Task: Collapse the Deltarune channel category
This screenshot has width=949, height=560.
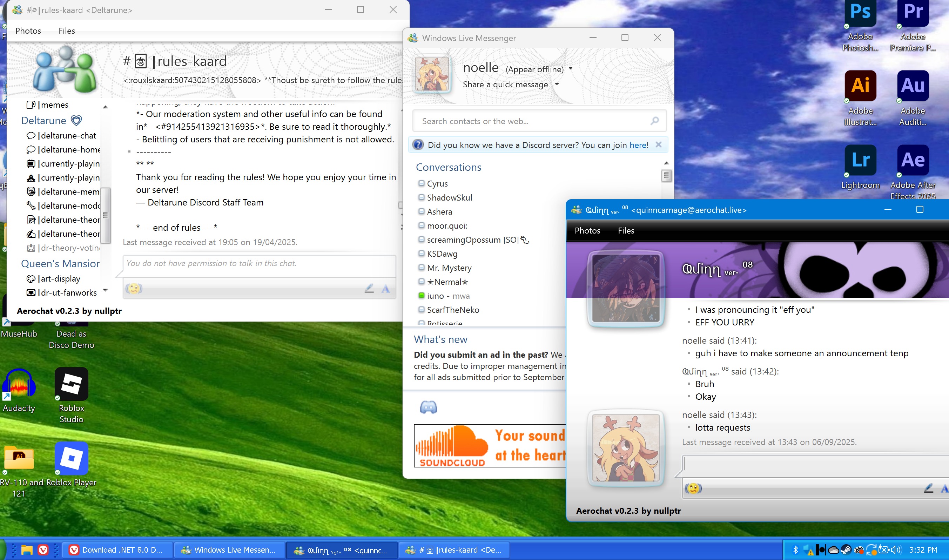Action: (x=51, y=120)
